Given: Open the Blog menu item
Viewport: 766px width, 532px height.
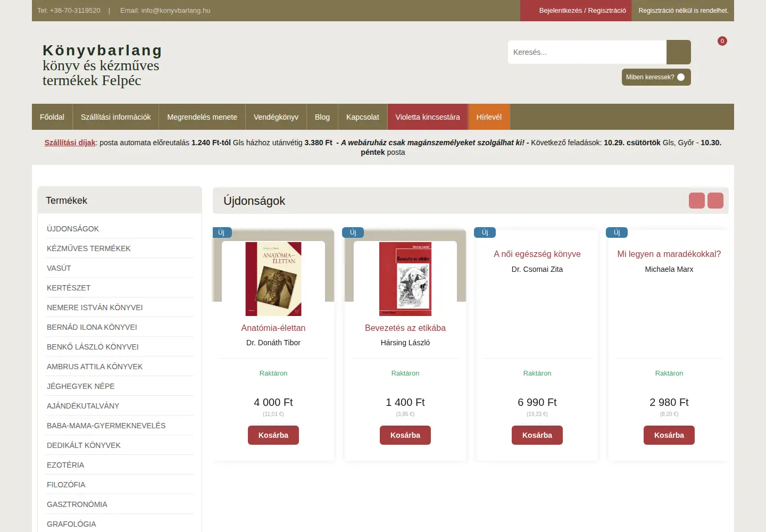Looking at the screenshot, I should click(x=322, y=117).
